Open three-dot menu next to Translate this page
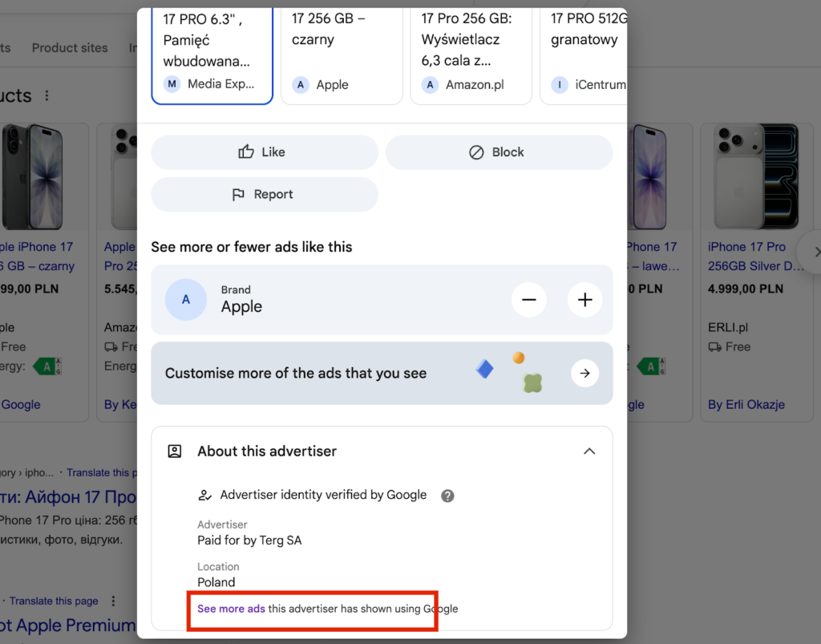This screenshot has width=821, height=644. click(x=113, y=601)
